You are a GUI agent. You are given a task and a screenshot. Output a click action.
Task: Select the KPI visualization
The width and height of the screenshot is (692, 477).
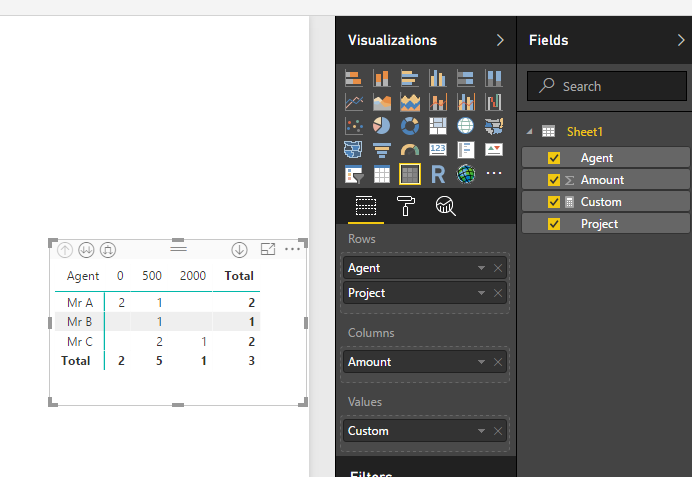(x=493, y=150)
